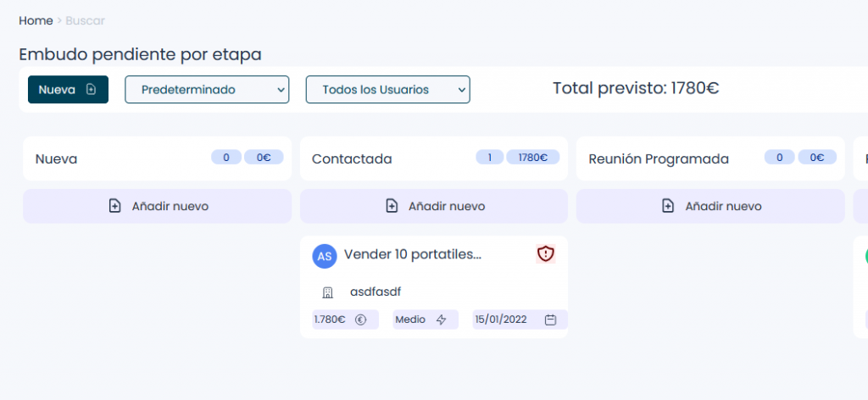
Task: Open the Predeterminado dropdown
Action: (207, 90)
